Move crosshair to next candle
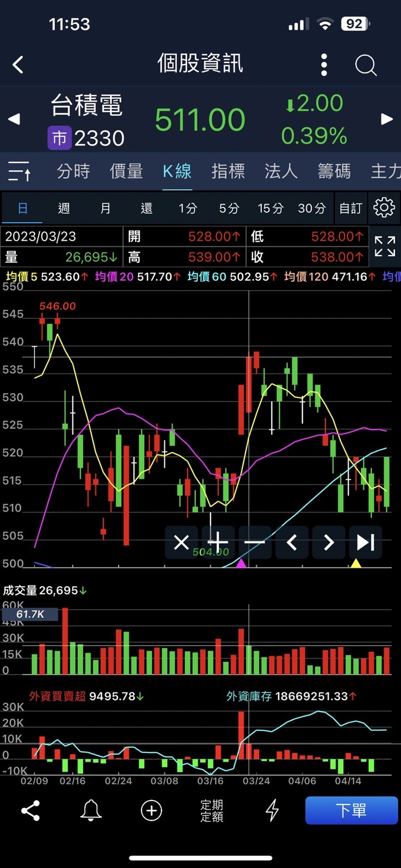This screenshot has width=401, height=868. 329,542
